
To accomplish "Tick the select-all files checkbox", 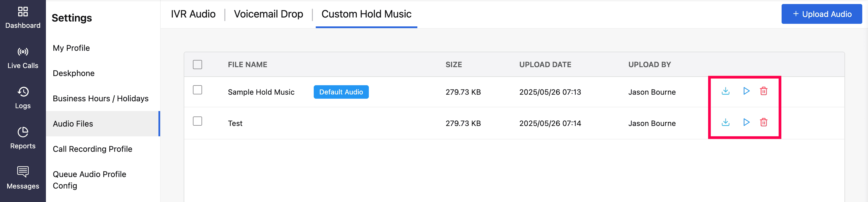I will point(197,65).
